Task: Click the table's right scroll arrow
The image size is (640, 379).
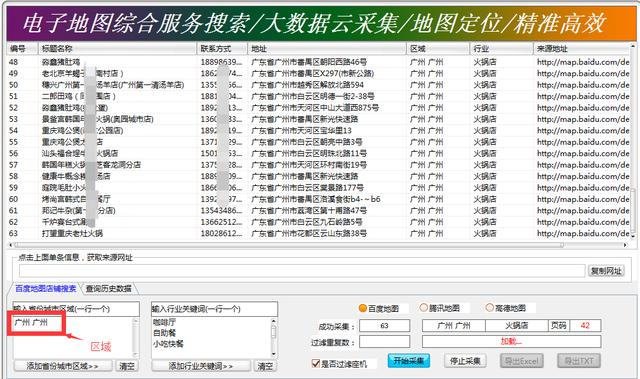Action: click(625, 245)
